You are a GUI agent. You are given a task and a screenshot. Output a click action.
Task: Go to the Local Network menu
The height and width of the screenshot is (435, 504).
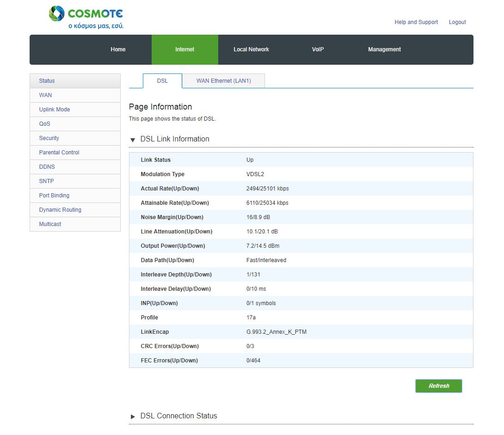tap(251, 49)
